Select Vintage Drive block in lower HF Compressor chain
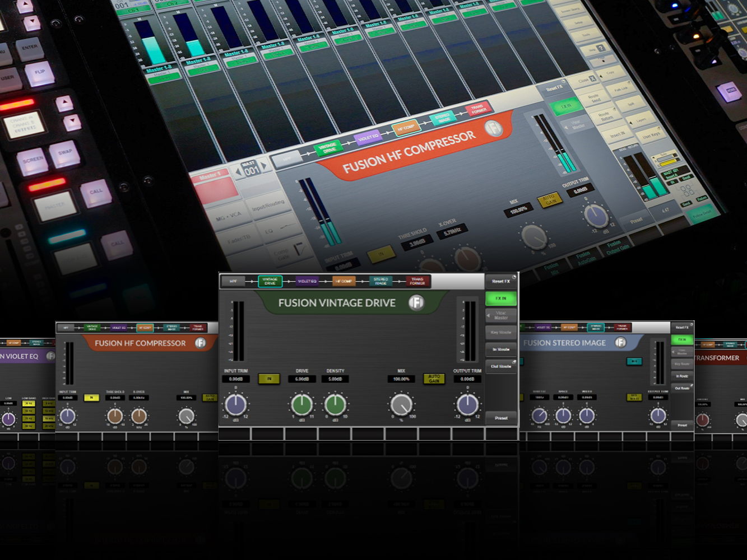The image size is (747, 560). (92, 328)
